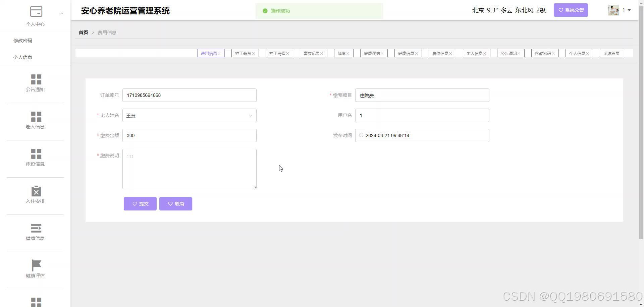Open the 老人姓名 dropdown showing 王慧
The width and height of the screenshot is (644, 307).
pyautogui.click(x=190, y=115)
